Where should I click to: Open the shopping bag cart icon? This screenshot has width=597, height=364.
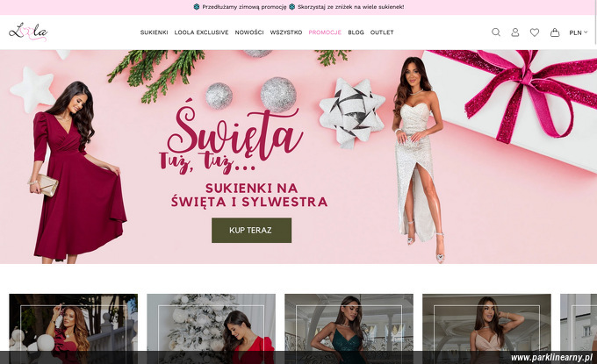(x=555, y=32)
